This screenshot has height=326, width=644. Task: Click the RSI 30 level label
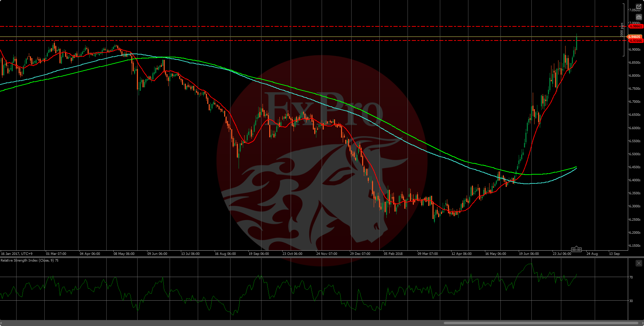click(x=631, y=301)
